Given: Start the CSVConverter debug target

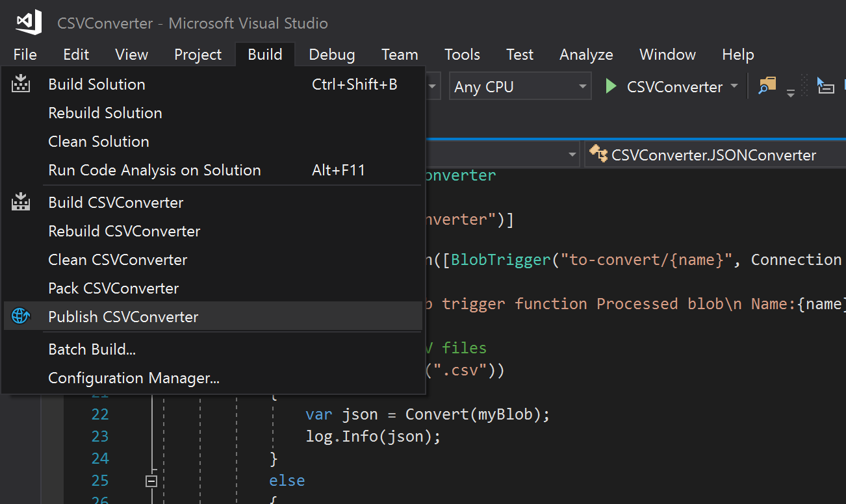Looking at the screenshot, I should pos(674,87).
